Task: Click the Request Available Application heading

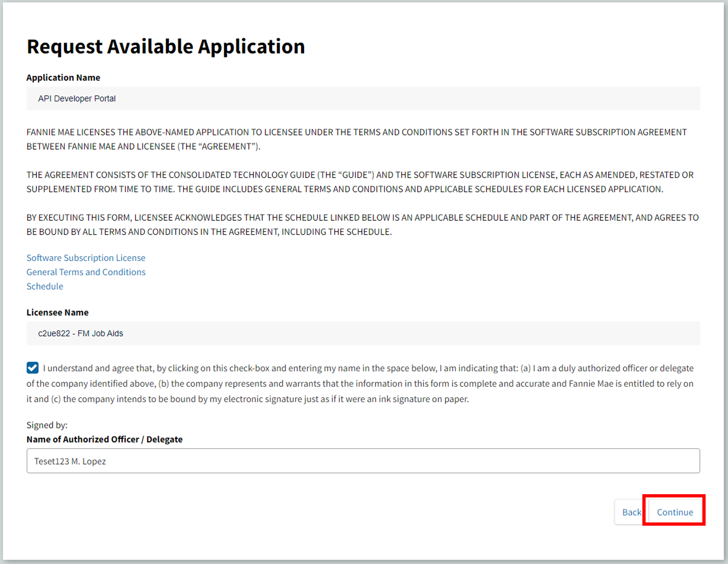Action: [x=166, y=46]
